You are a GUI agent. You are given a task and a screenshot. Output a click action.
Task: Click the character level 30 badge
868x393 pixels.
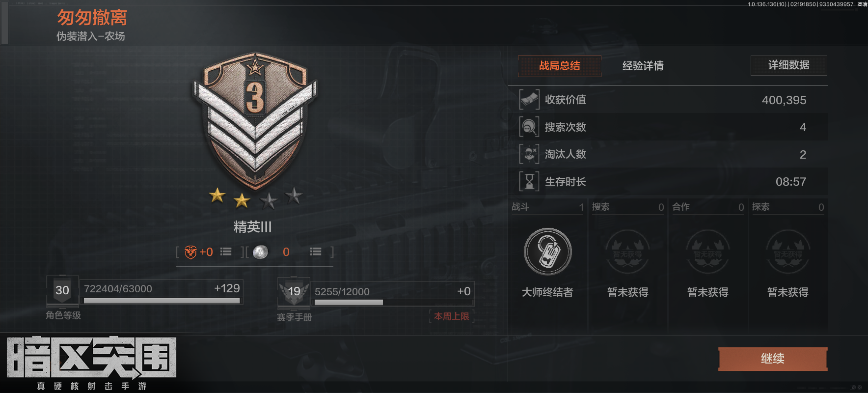(x=62, y=290)
